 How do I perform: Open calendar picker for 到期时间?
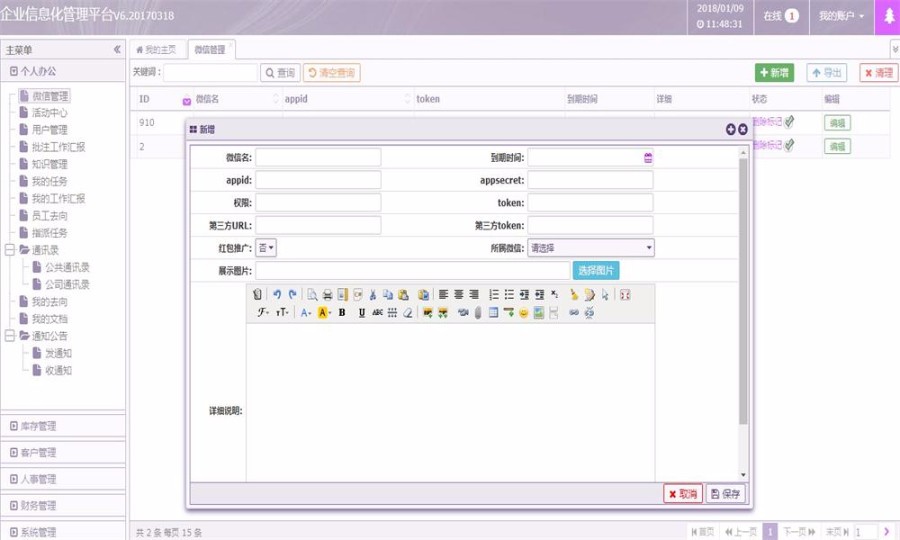(648, 158)
